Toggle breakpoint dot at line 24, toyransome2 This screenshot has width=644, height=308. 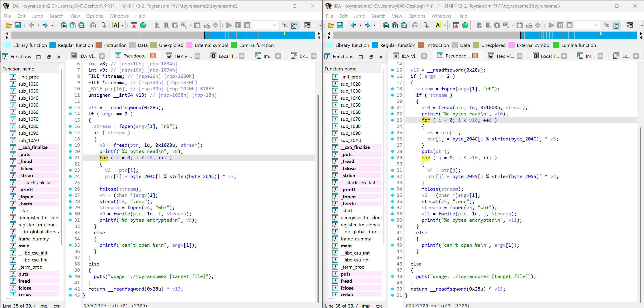pos(70,176)
